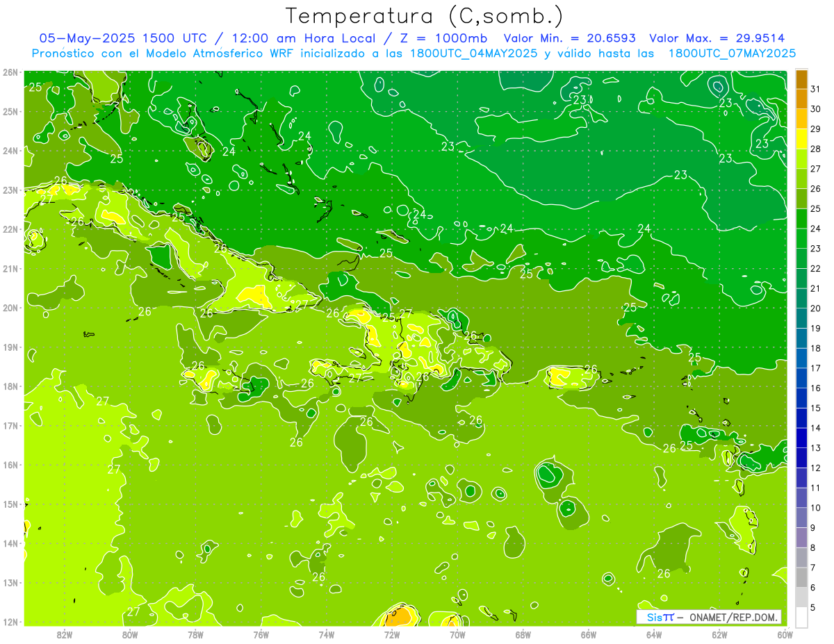The height and width of the screenshot is (644, 834).
Task: Click the 80W longitude axis label
Action: point(130,634)
